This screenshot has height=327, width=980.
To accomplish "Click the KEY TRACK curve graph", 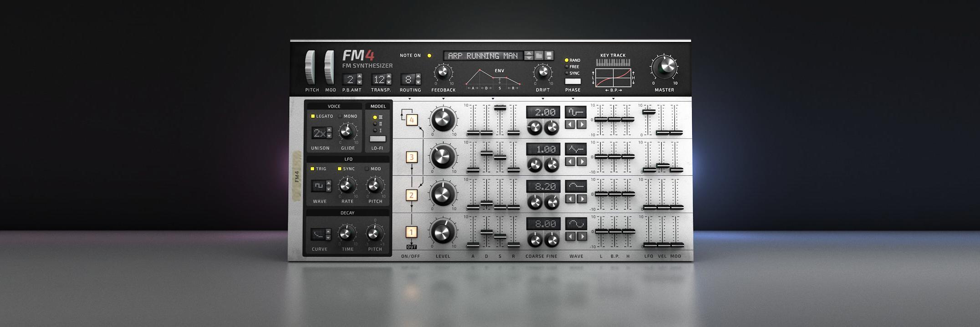I will point(613,78).
